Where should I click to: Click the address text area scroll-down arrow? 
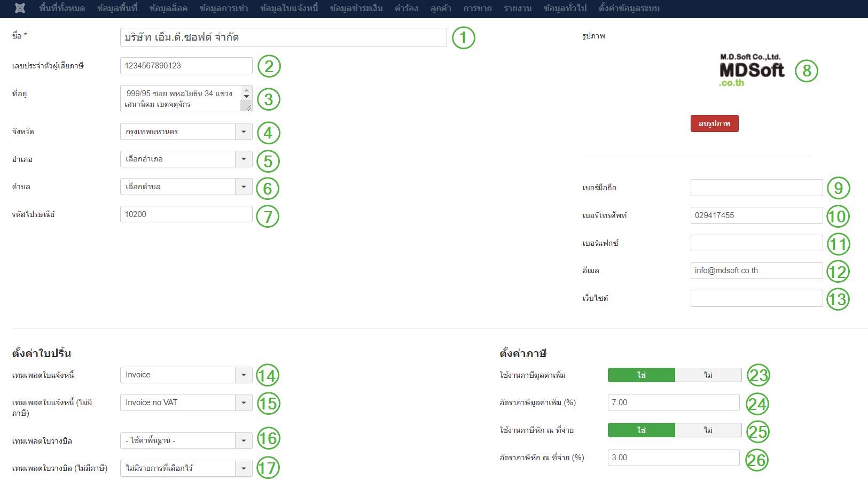click(x=246, y=96)
